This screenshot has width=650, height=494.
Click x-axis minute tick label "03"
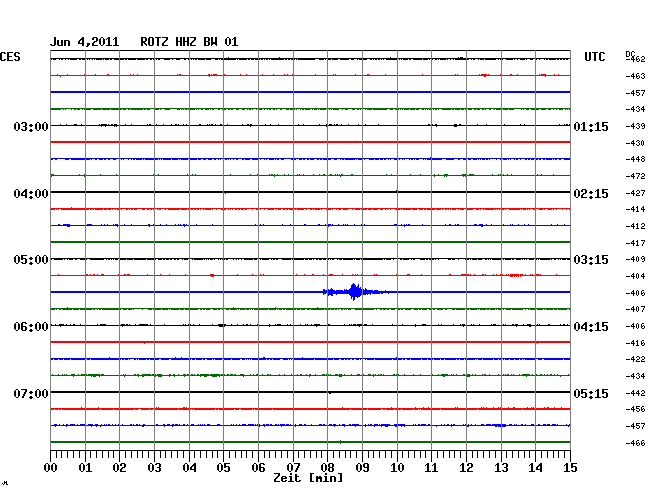tap(155, 468)
